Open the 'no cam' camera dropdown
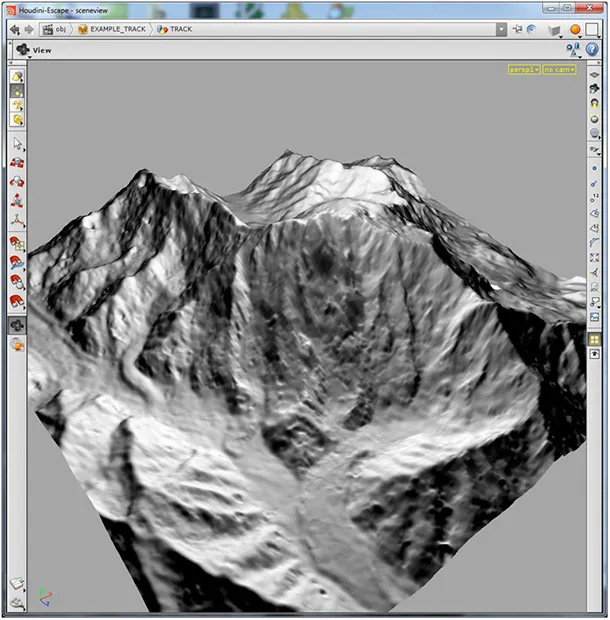The width and height of the screenshot is (610, 620). click(559, 70)
